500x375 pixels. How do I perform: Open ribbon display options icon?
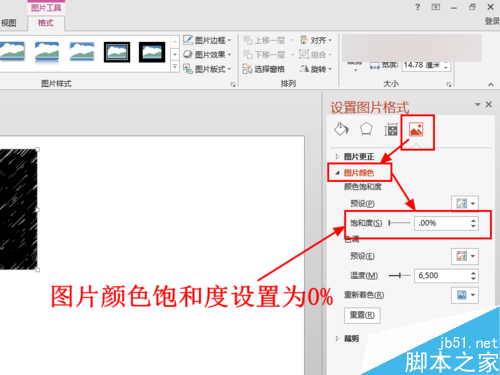click(436, 7)
